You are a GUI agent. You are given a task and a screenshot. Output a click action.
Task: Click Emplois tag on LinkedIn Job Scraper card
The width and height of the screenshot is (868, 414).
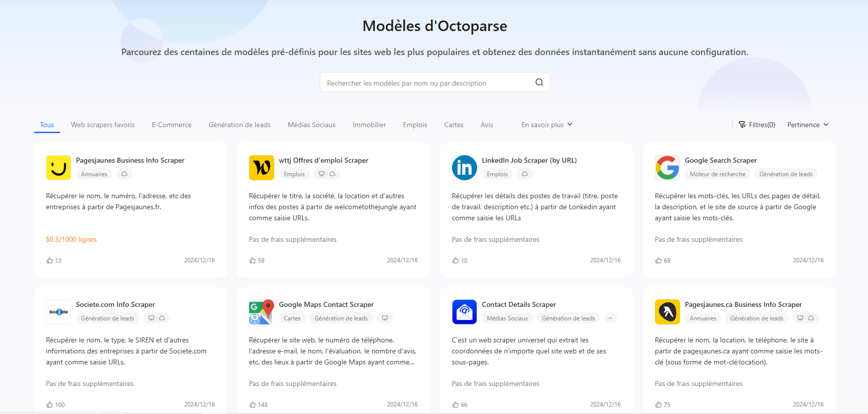point(497,174)
